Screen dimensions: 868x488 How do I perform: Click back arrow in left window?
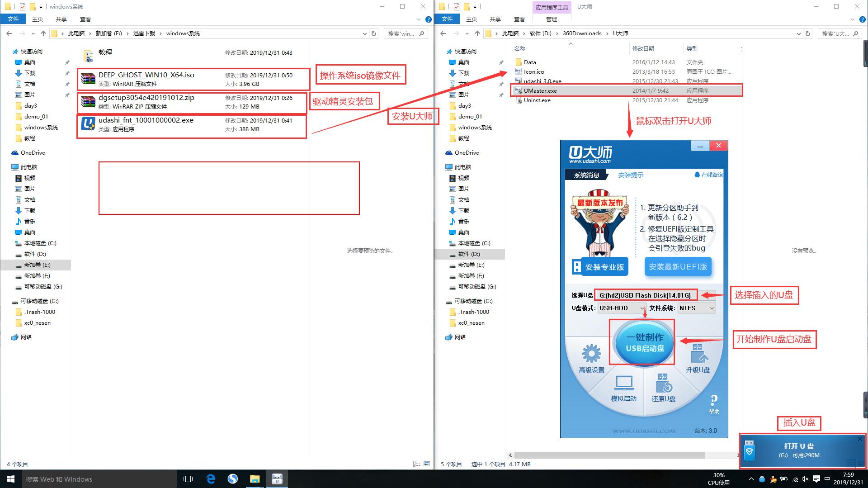click(9, 33)
